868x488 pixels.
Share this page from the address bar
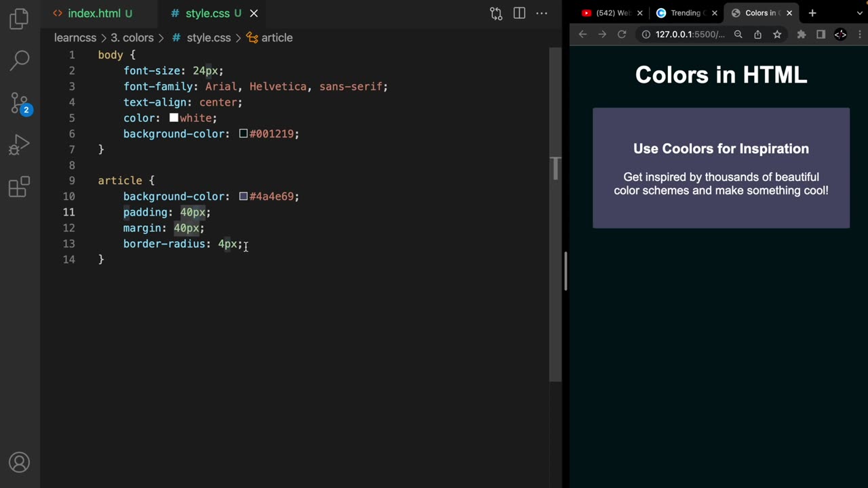click(758, 35)
